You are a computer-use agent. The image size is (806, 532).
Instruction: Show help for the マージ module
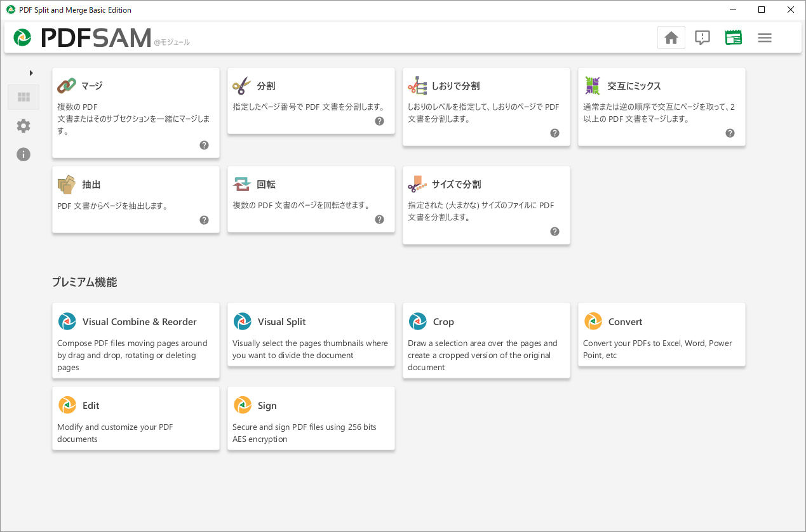204,145
